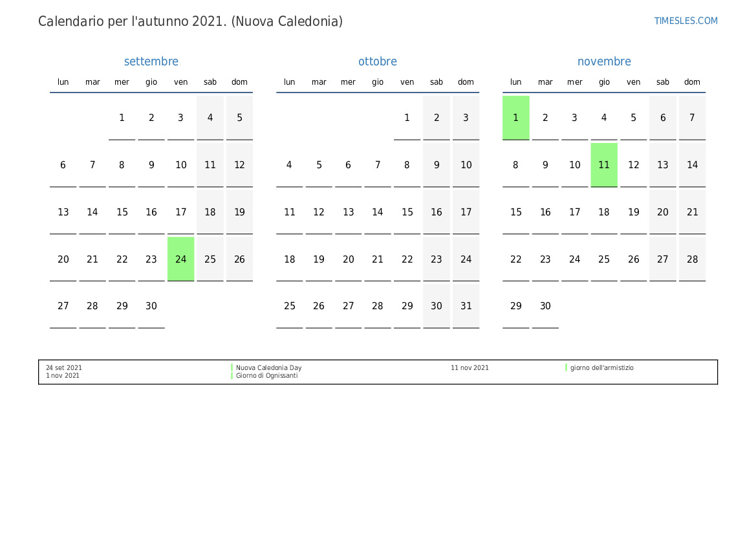
Task: Click highlighted 11 in novembre
Action: 604,165
